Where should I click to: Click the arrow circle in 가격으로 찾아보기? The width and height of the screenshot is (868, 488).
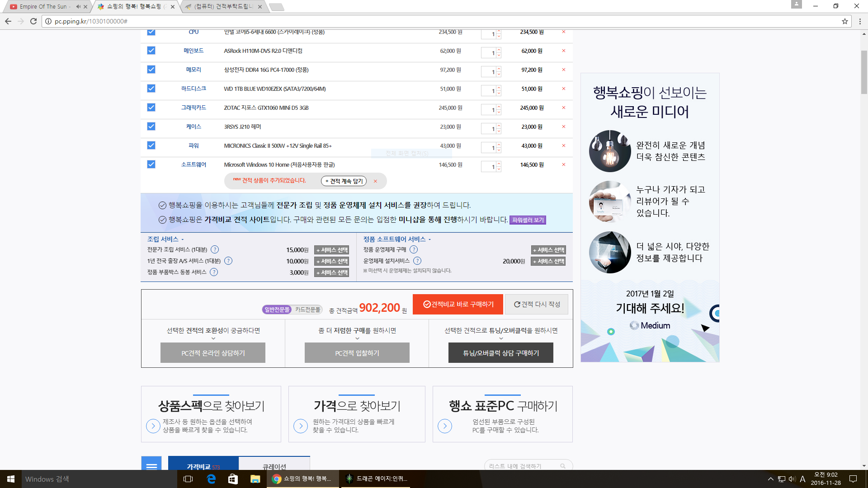[301, 426]
